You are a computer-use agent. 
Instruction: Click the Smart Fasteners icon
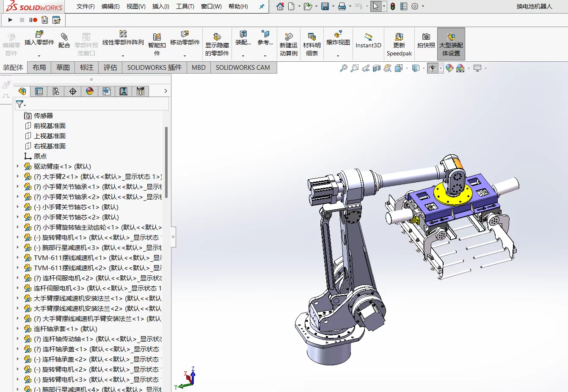pos(157,37)
